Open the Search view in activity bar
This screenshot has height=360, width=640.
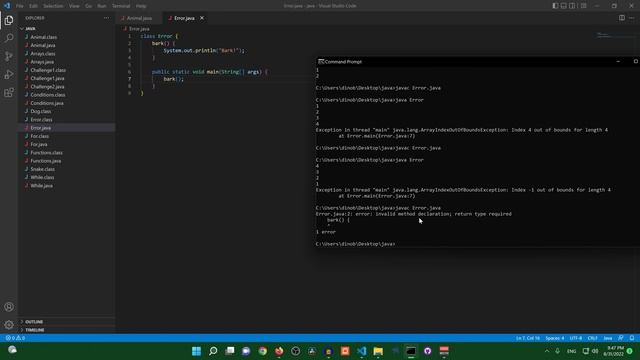[9, 38]
